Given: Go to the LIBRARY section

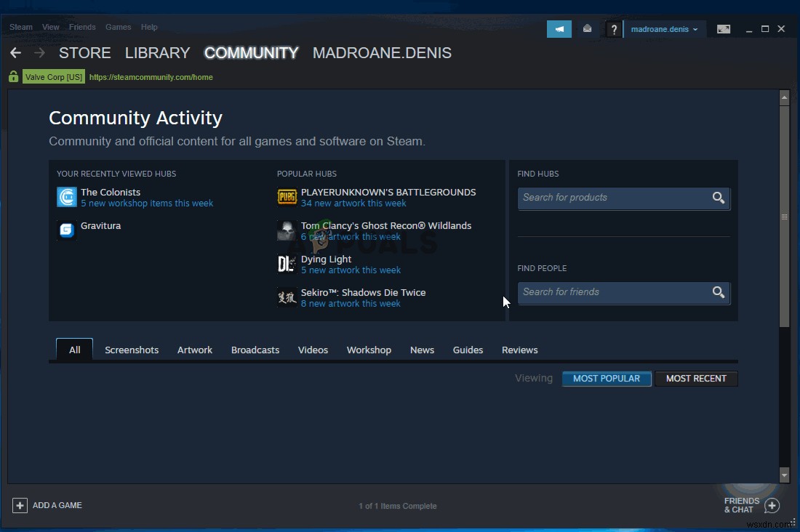Looking at the screenshot, I should point(157,52).
